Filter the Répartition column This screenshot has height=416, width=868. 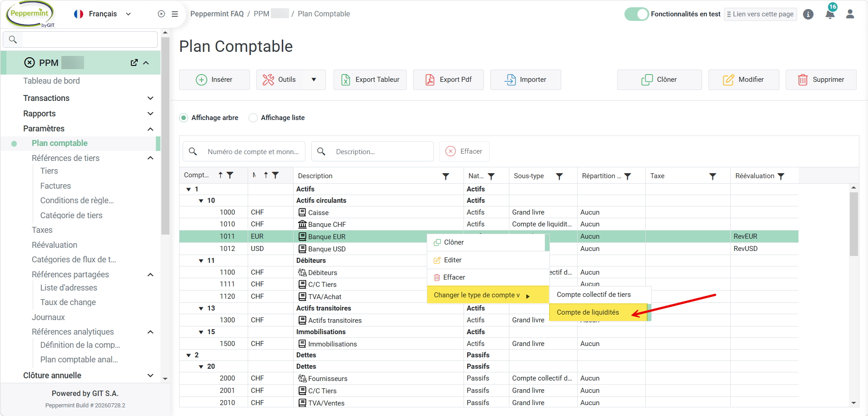coord(628,176)
